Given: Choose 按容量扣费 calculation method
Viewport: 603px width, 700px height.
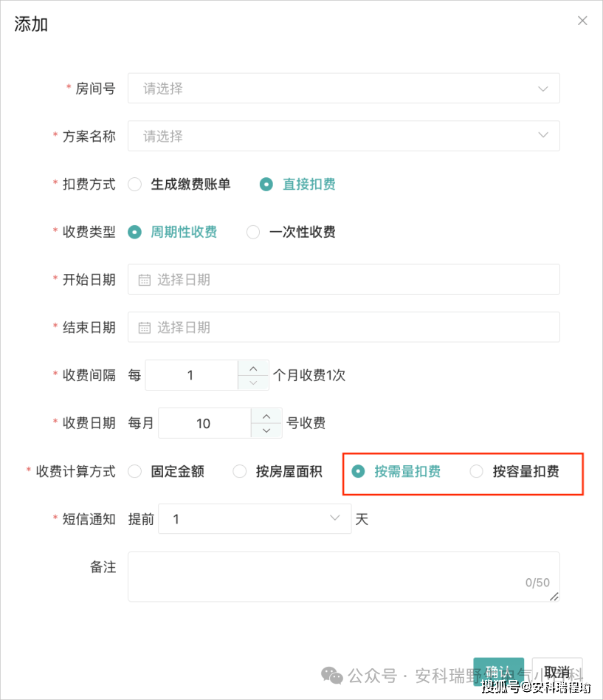Looking at the screenshot, I should [x=476, y=471].
